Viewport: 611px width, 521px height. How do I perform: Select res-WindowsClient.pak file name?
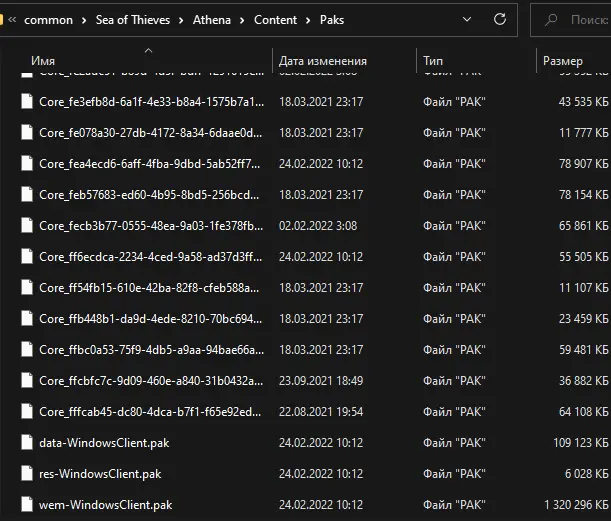(100, 474)
